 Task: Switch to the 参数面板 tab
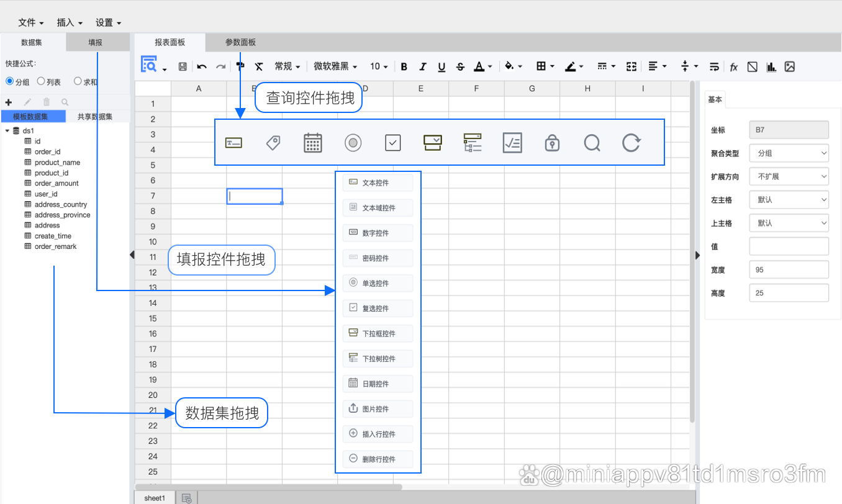[240, 42]
